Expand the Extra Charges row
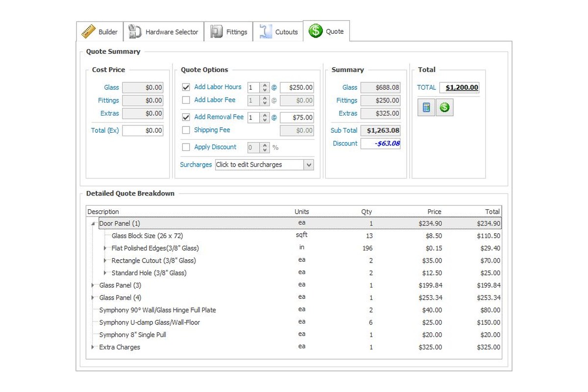This screenshot has width=588, height=392. pos(93,347)
